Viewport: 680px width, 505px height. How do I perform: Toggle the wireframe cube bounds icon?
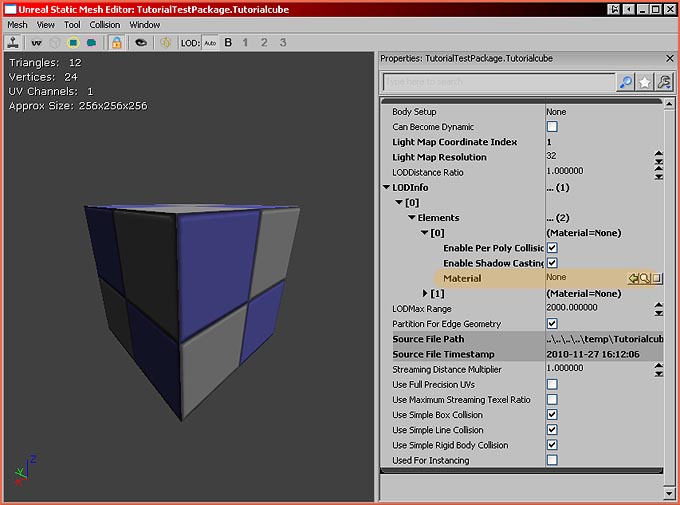tap(55, 43)
